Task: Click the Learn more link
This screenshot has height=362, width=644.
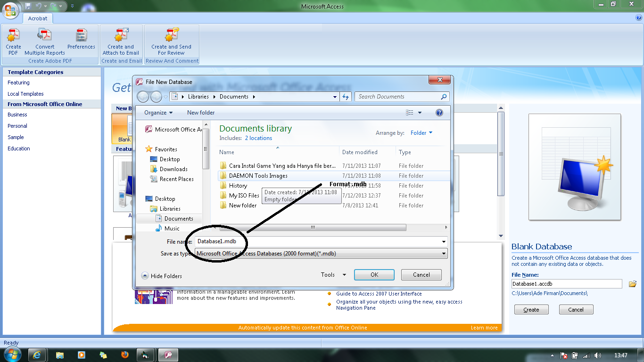Action: [x=484, y=327]
